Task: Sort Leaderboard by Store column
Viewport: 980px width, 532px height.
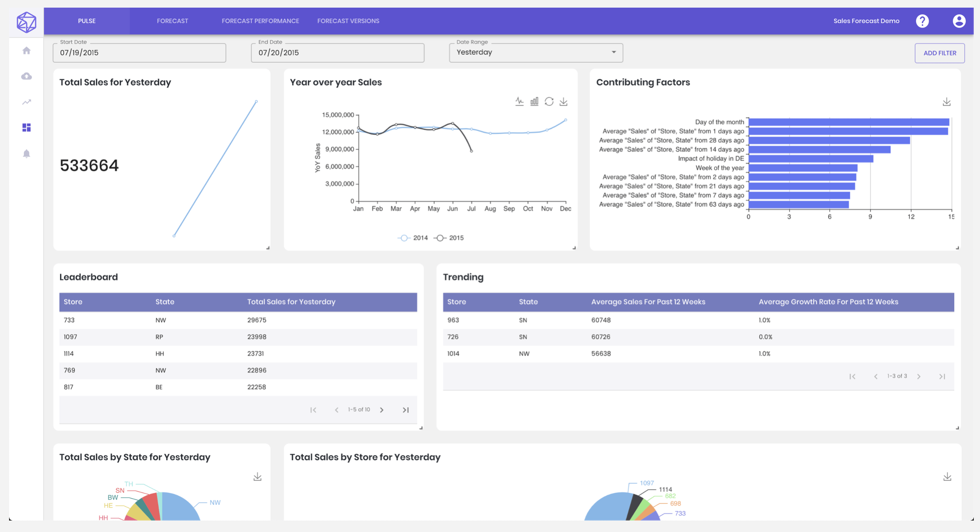Action: 73,302
